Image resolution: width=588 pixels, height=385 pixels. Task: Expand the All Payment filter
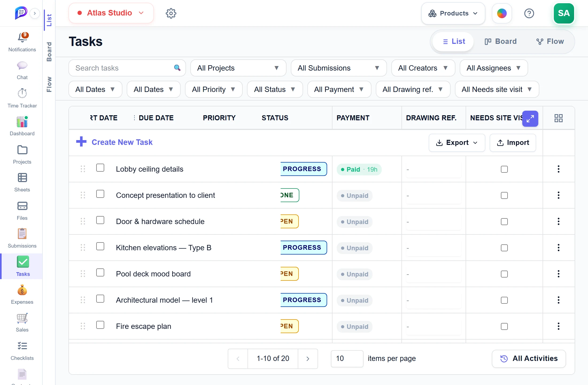tap(339, 89)
